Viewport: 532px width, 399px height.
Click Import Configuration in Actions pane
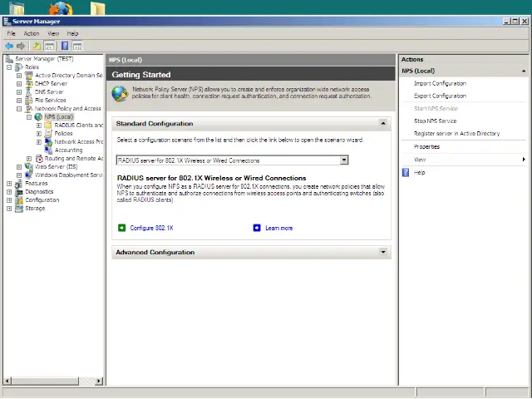(440, 83)
